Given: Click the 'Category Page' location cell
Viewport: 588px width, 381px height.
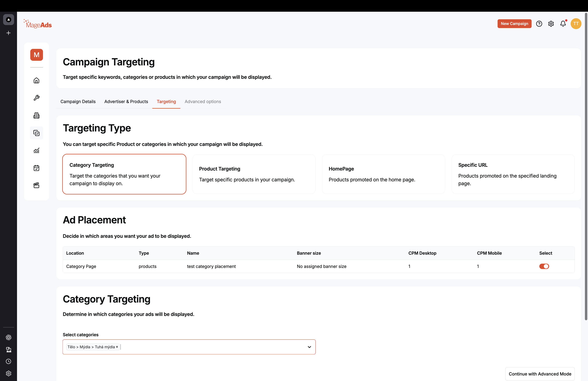Looking at the screenshot, I should 81,266.
